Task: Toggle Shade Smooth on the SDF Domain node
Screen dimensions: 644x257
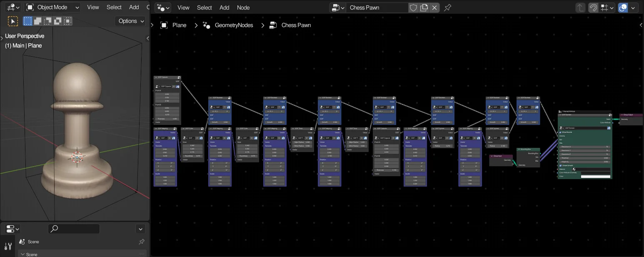Action: (x=560, y=165)
